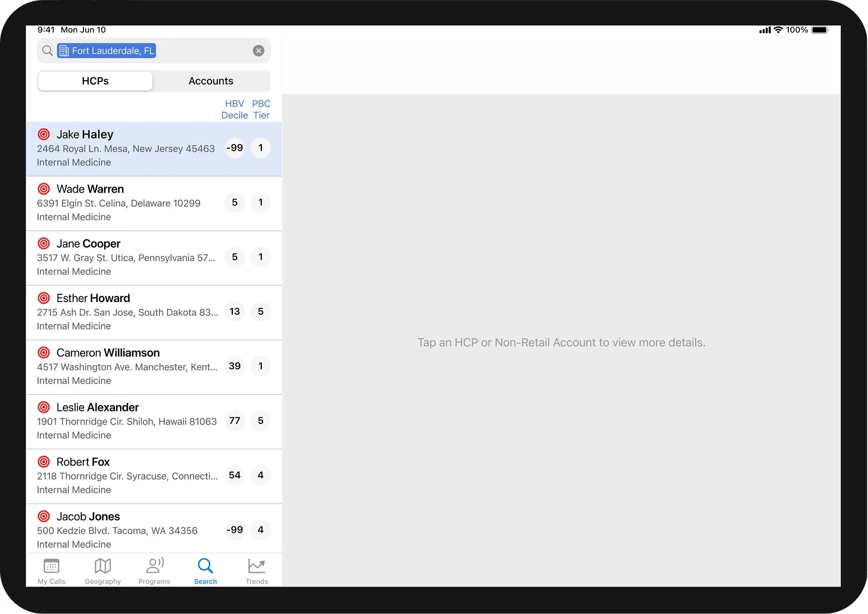Tap target icon beside Robert Fox
868x614 pixels.
click(x=43, y=462)
